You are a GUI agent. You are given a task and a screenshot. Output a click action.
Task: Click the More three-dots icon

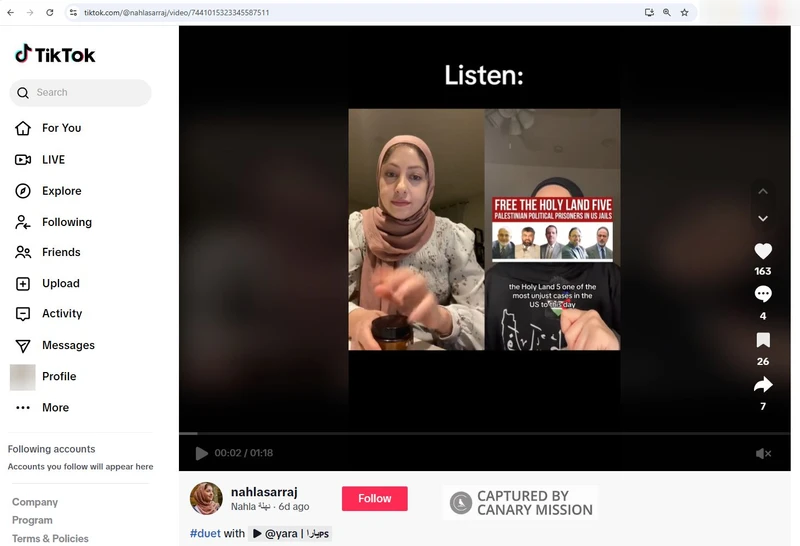[x=22, y=408]
